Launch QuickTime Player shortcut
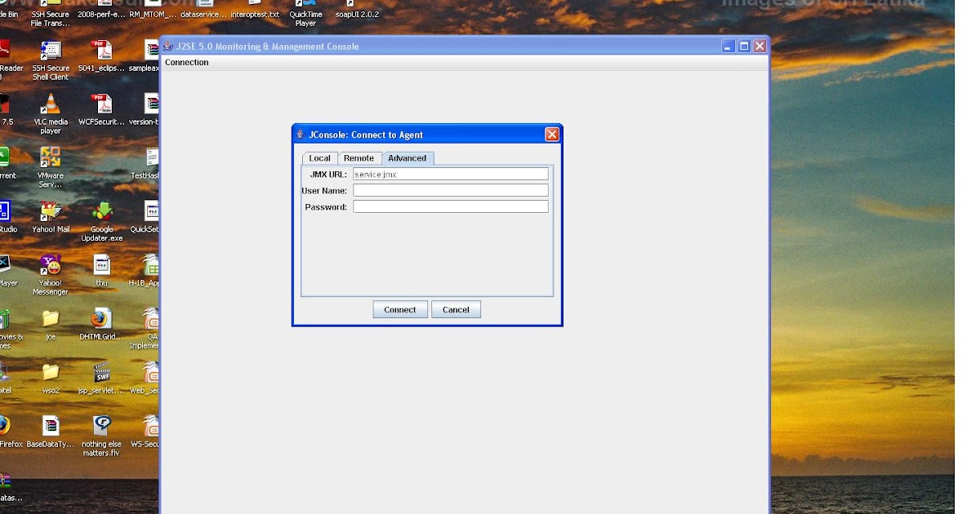980x514 pixels. tap(304, 10)
